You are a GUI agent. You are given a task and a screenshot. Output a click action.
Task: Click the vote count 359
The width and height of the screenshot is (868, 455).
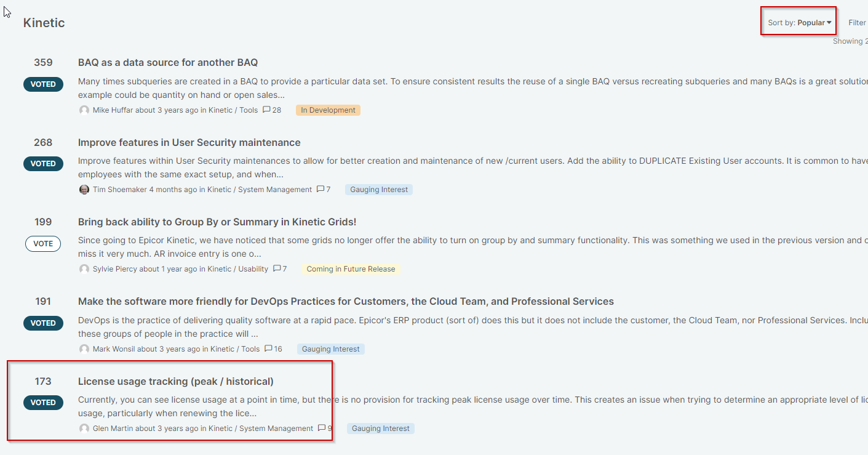click(43, 63)
